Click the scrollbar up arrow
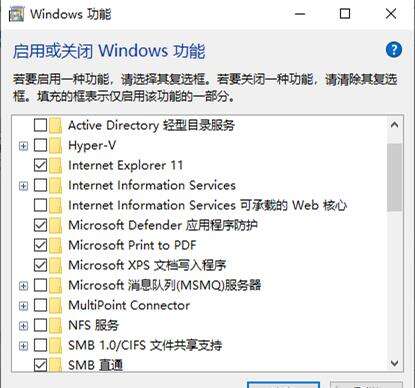 pos(394,125)
